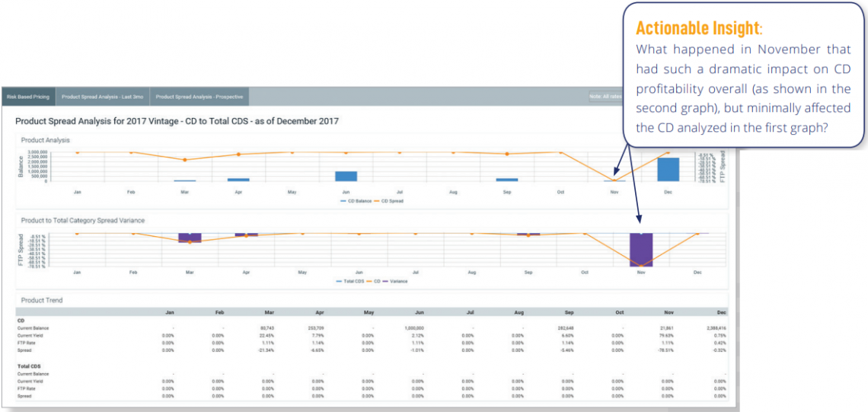Click the -1.01% spread cell
The width and height of the screenshot is (868, 412).
(x=419, y=350)
